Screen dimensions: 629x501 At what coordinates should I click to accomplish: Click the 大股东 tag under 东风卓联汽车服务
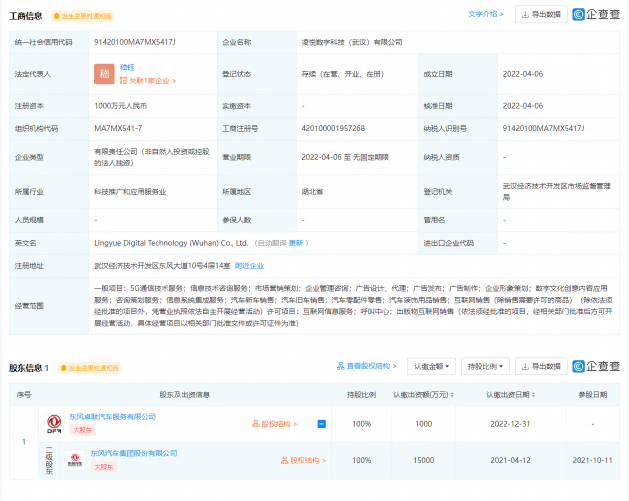pyautogui.click(x=83, y=430)
